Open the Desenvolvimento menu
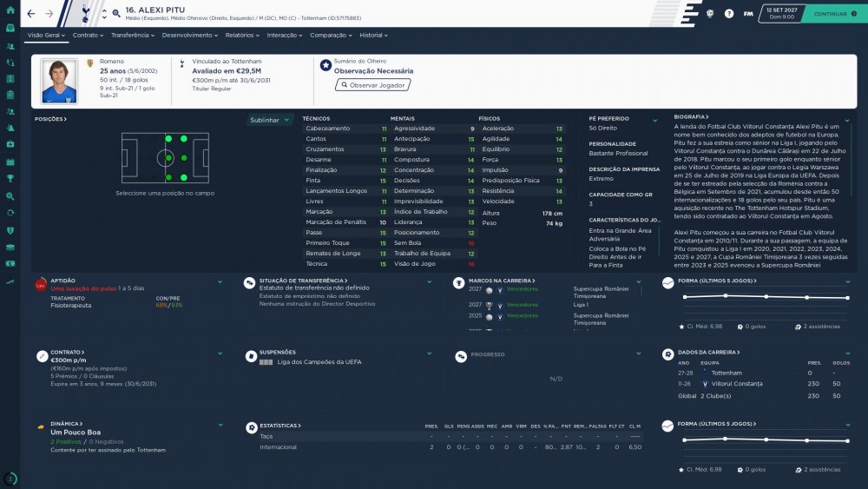The image size is (868, 489). [x=190, y=35]
